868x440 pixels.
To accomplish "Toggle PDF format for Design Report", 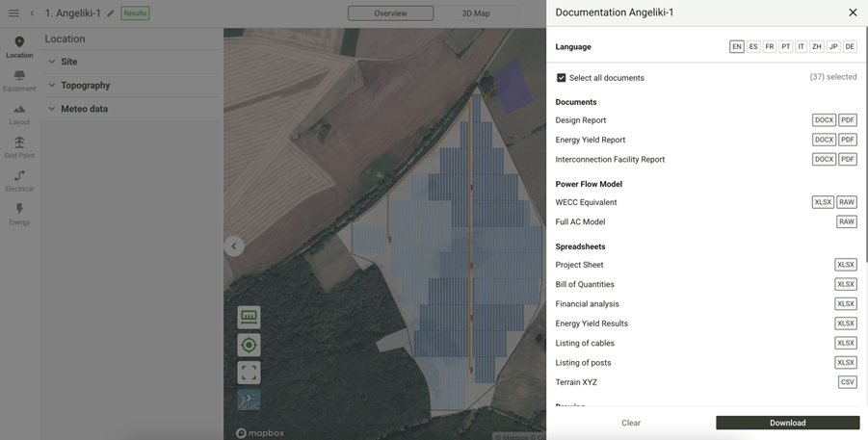I will point(847,120).
